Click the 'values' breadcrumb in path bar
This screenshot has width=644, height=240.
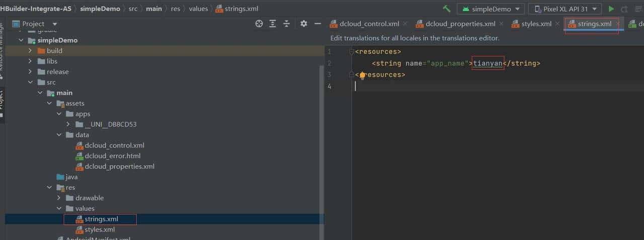(198, 9)
